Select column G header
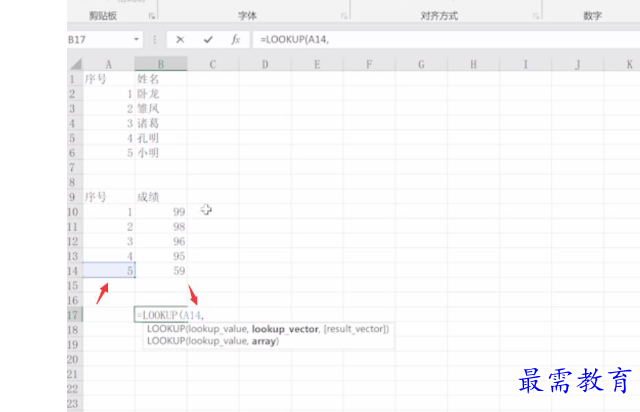The width and height of the screenshot is (640, 412). point(421,64)
